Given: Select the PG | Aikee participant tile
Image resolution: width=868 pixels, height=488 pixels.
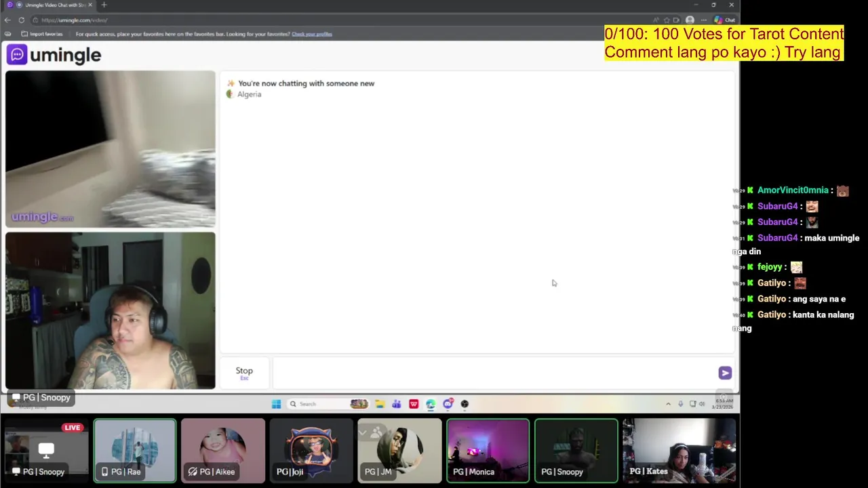Looking at the screenshot, I should tap(223, 450).
